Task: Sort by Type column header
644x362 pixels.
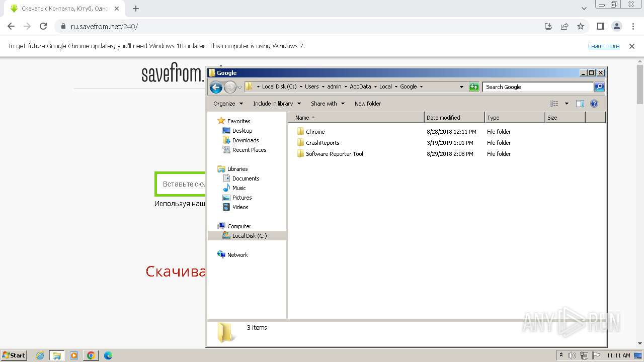Action: coord(515,118)
